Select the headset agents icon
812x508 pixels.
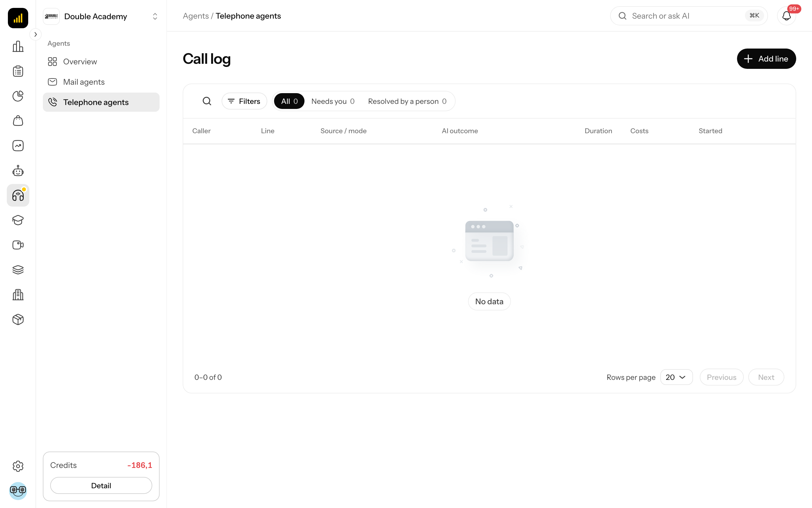pyautogui.click(x=18, y=196)
